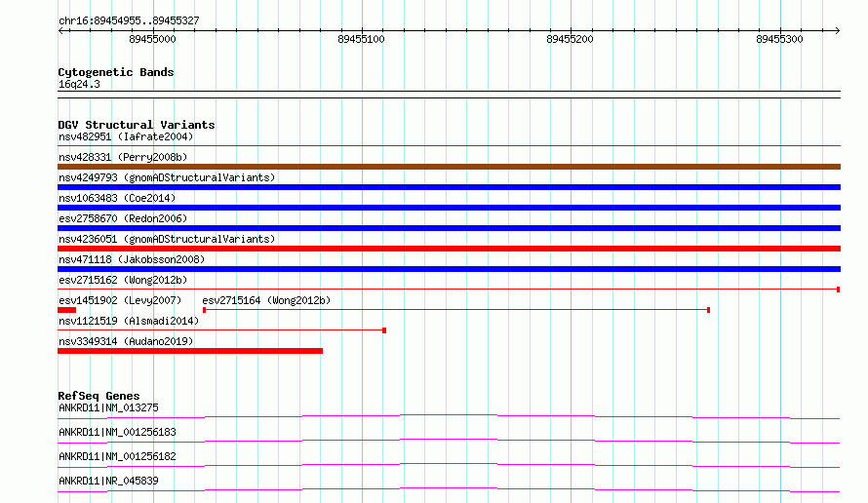This screenshot has height=503, width=868.
Task: Click esv2715162 (Wong2012b) label
Action: [x=123, y=280]
